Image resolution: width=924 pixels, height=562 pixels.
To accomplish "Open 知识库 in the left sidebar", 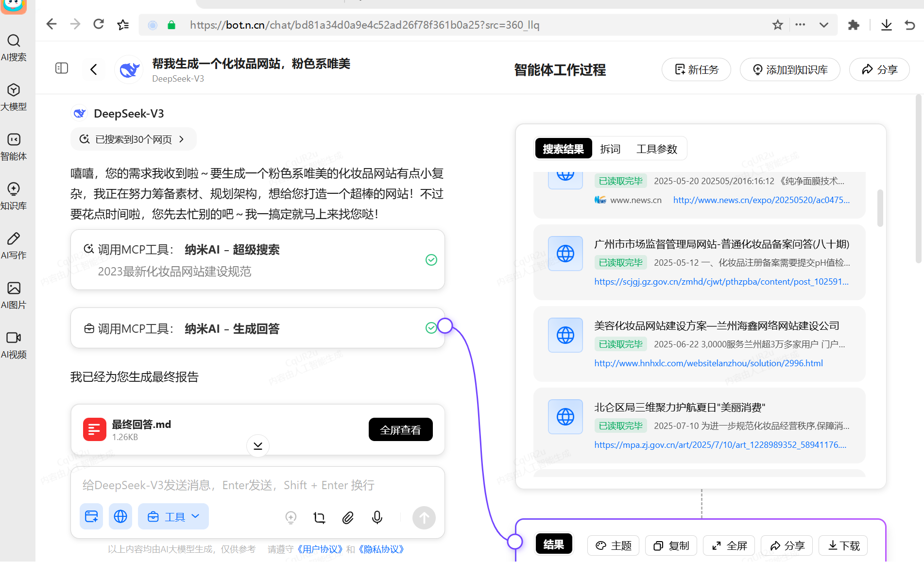I will pos(14,196).
